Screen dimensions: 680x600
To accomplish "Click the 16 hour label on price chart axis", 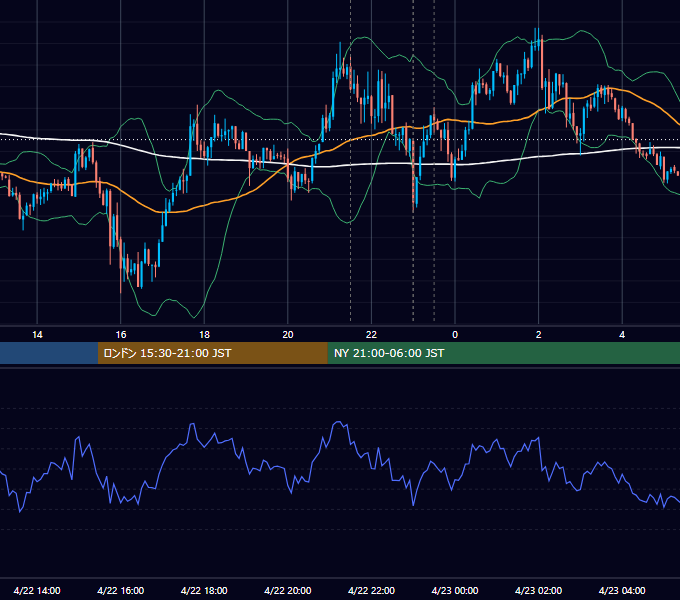I will click(121, 335).
